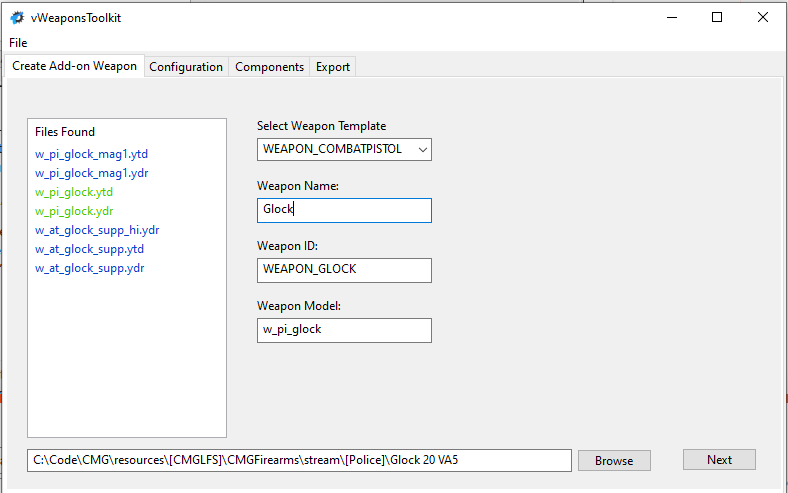Minimize the vWeaponsToolkit window

672,18
